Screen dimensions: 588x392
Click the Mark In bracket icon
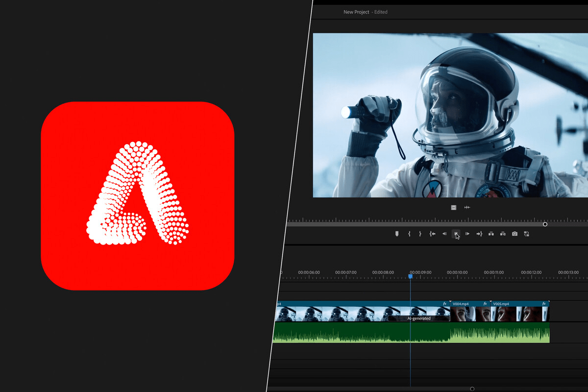pos(409,234)
